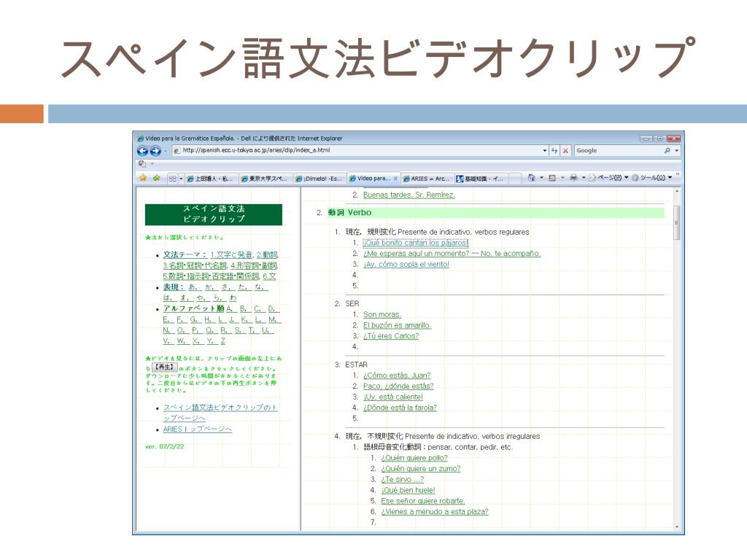
Task: Open link ¿Dónde está la farola?
Action: pos(400,408)
